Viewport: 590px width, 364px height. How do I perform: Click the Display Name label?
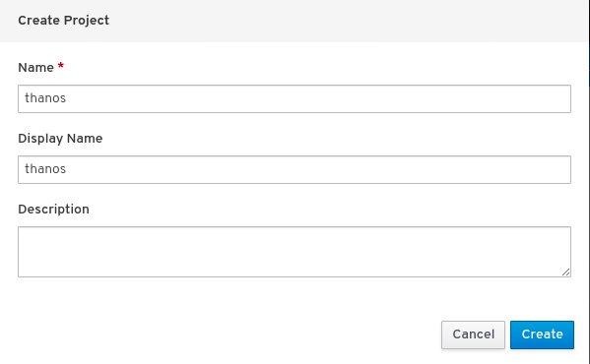pyautogui.click(x=60, y=139)
